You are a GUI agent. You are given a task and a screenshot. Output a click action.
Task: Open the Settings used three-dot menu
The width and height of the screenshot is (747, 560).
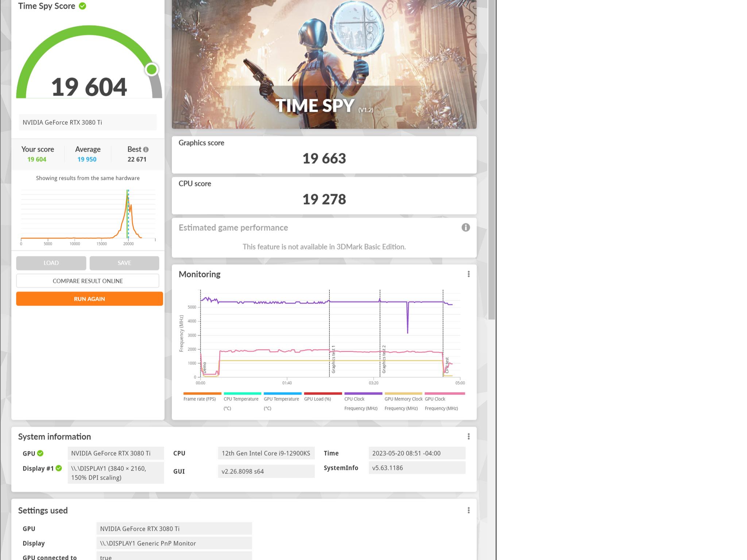[x=469, y=510]
